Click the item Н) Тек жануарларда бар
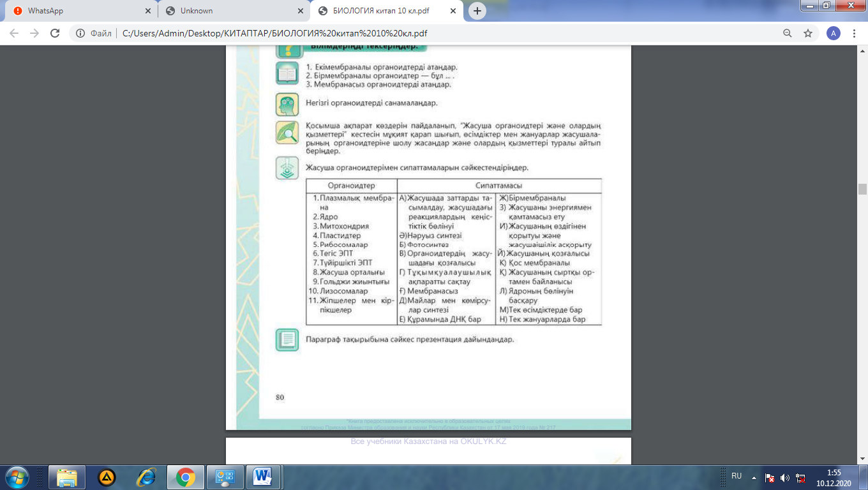Screen dimensions: 868x490 (543, 319)
